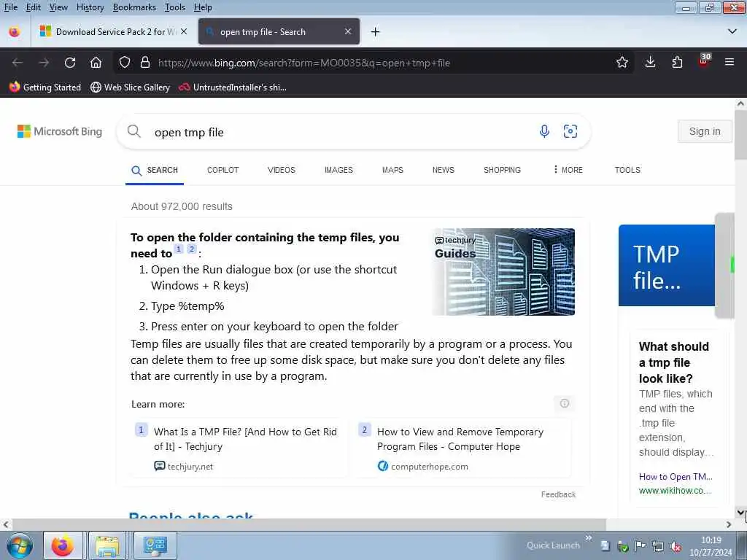Open visual search camera icon
747x560 pixels.
tap(570, 131)
